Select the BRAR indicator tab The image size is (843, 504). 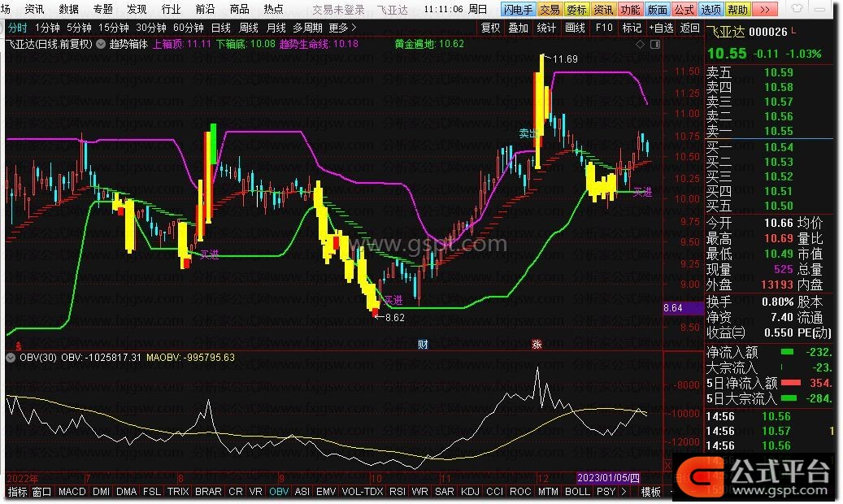[208, 491]
